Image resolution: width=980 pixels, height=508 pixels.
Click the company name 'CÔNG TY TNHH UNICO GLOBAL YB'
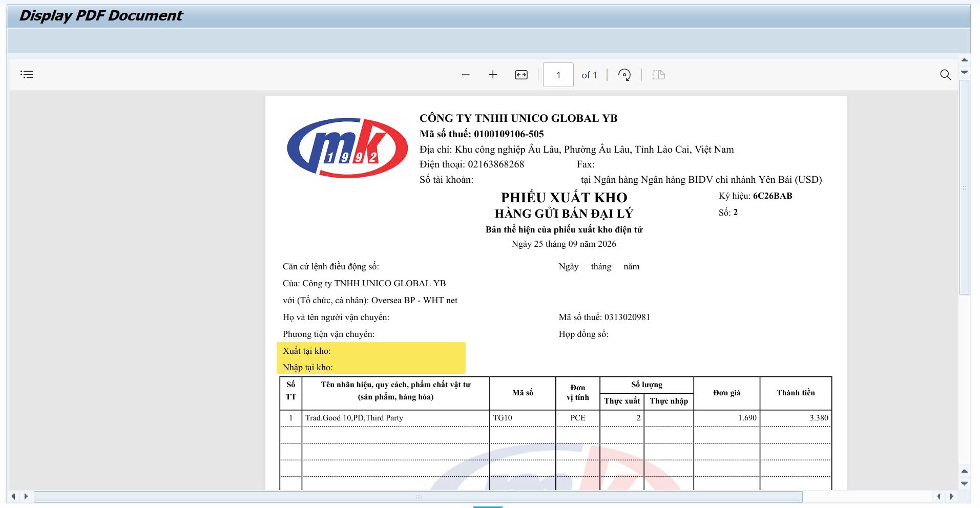pyautogui.click(x=518, y=118)
